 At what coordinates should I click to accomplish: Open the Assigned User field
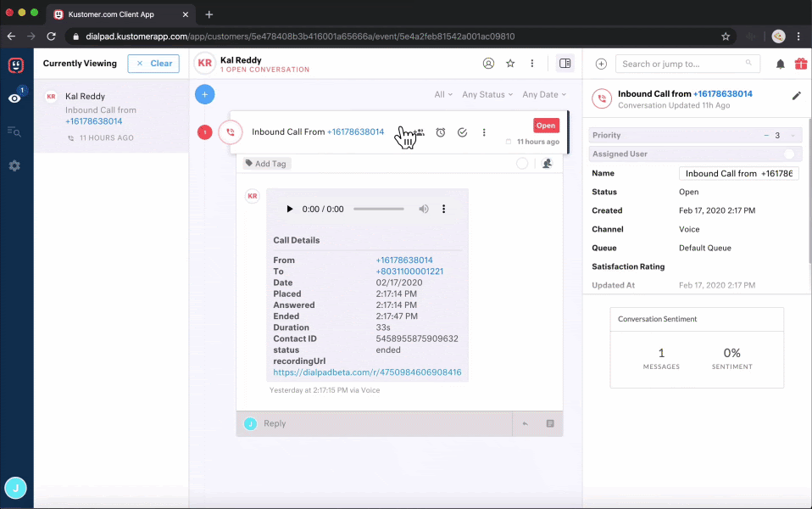695,154
